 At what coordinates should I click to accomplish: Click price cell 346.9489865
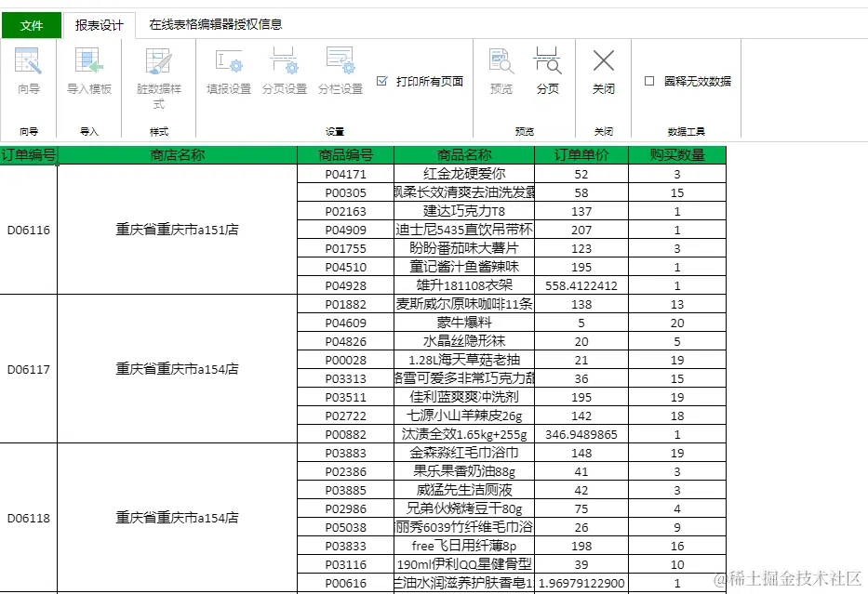click(x=581, y=434)
